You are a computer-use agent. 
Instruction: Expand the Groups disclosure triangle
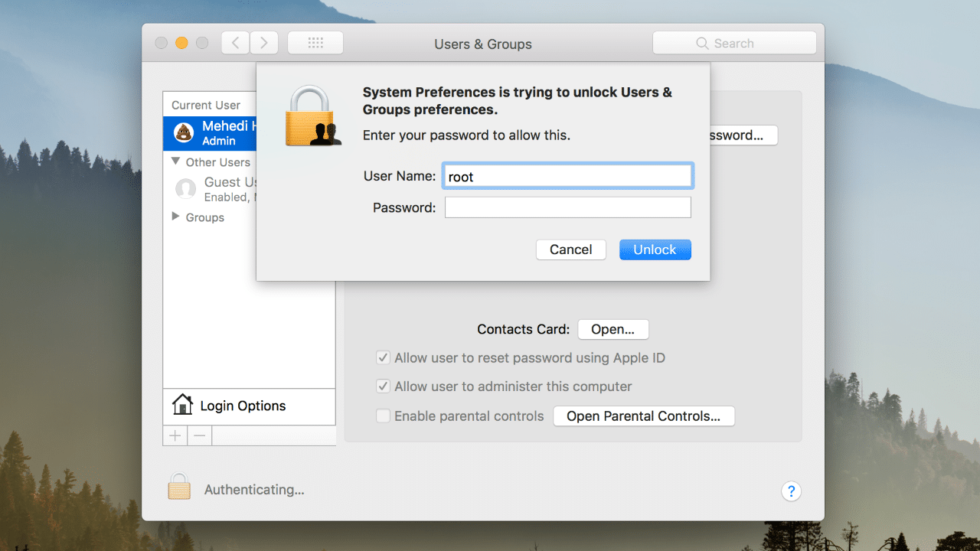pos(176,217)
